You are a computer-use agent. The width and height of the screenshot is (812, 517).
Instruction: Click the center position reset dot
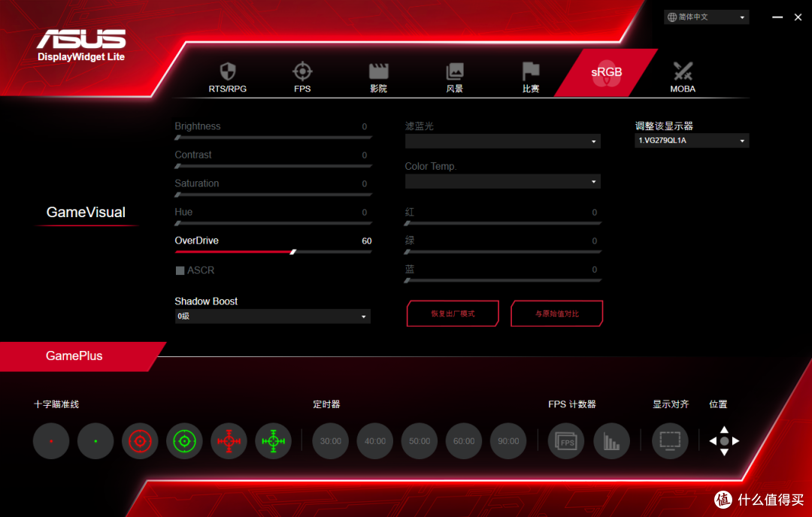[x=724, y=441]
